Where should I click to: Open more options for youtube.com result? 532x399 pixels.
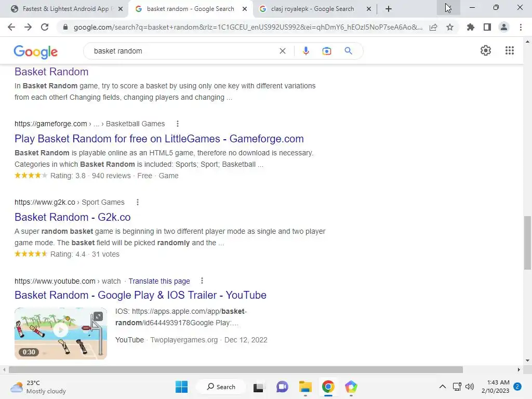pos(202,281)
